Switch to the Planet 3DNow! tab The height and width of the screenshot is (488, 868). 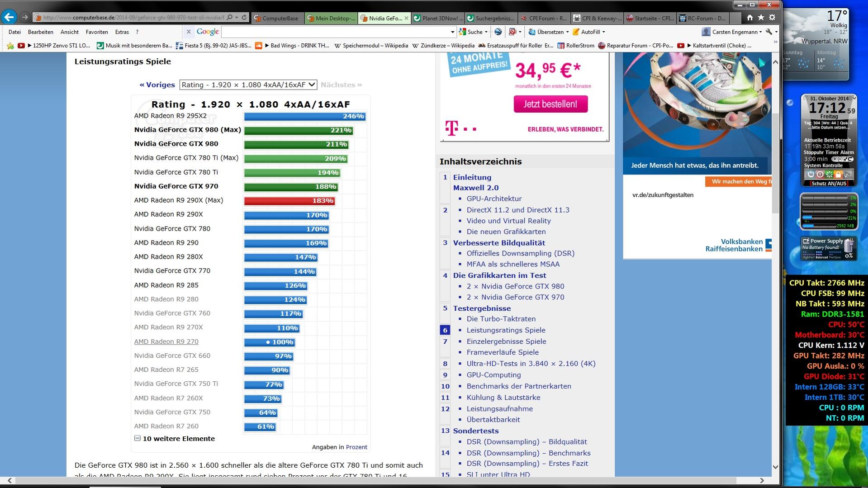point(437,19)
